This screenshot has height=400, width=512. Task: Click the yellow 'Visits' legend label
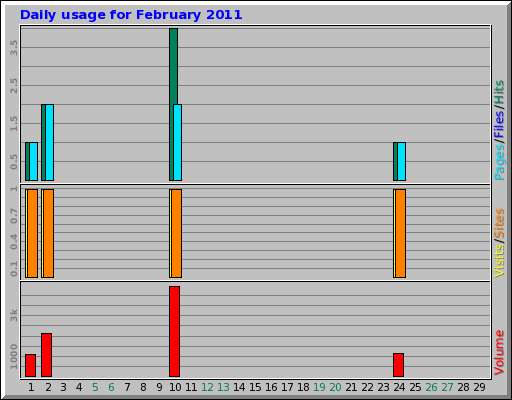click(499, 261)
